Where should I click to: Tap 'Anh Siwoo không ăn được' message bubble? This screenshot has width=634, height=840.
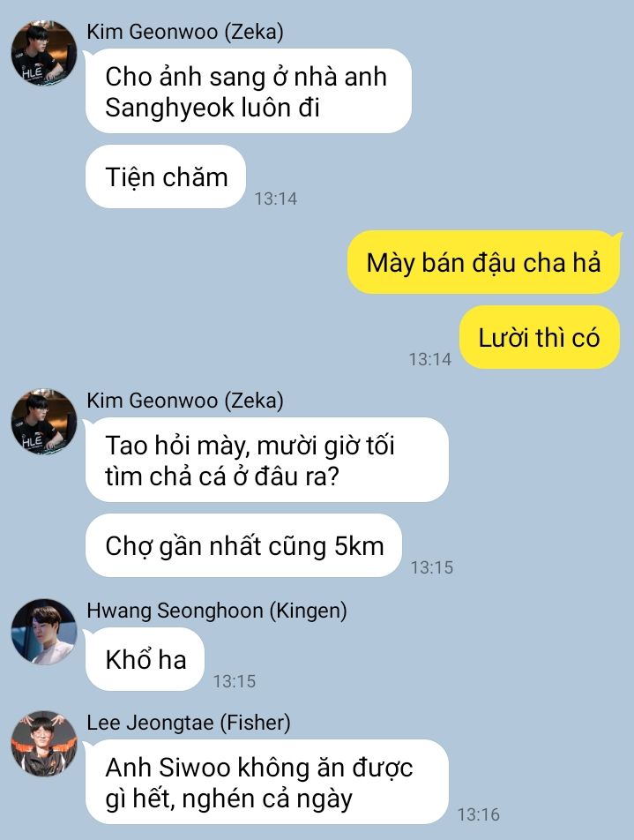tap(266, 782)
